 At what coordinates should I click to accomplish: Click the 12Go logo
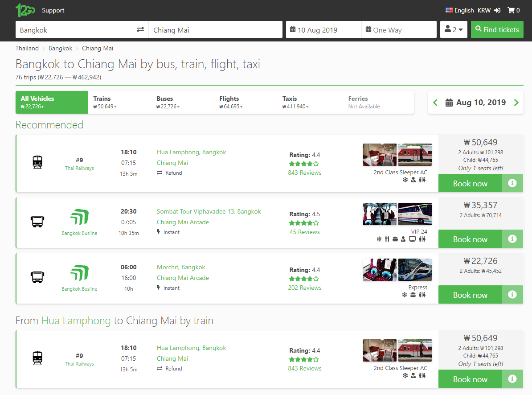tap(25, 10)
